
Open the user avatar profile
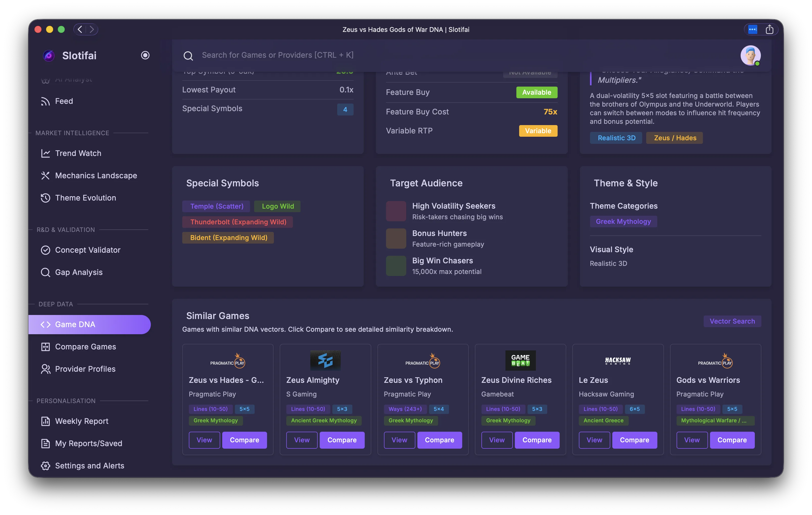(750, 56)
